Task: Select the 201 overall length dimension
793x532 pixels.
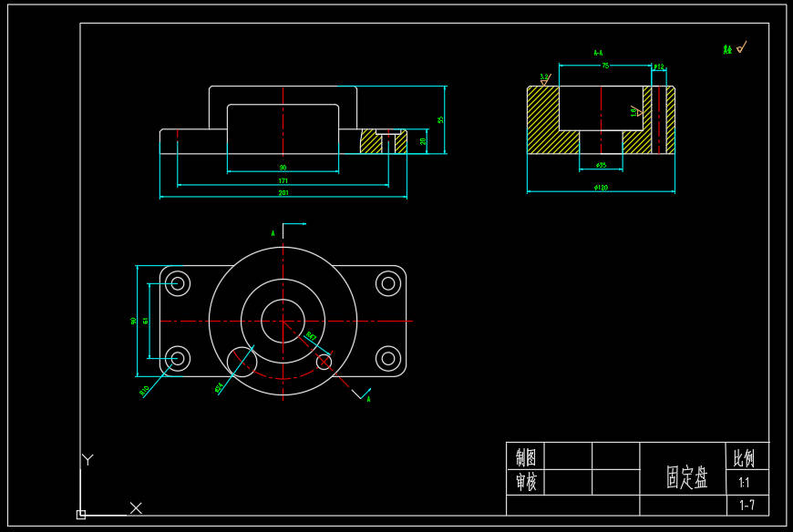Action: click(283, 193)
